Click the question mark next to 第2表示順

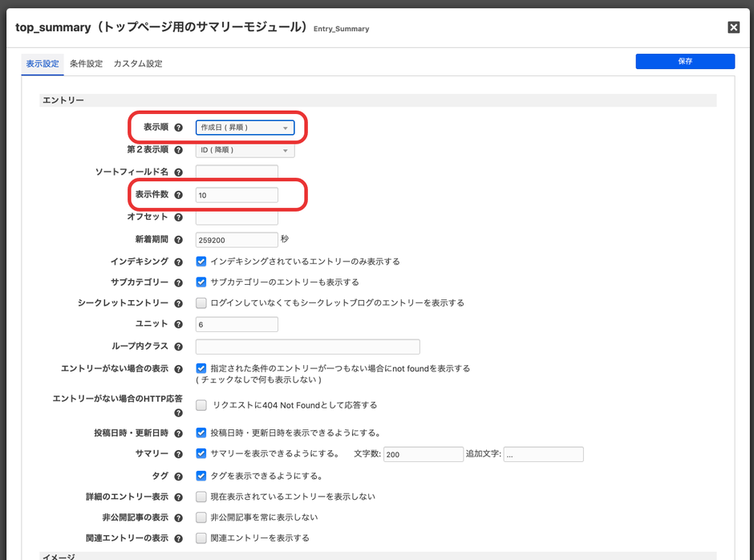[x=179, y=149]
